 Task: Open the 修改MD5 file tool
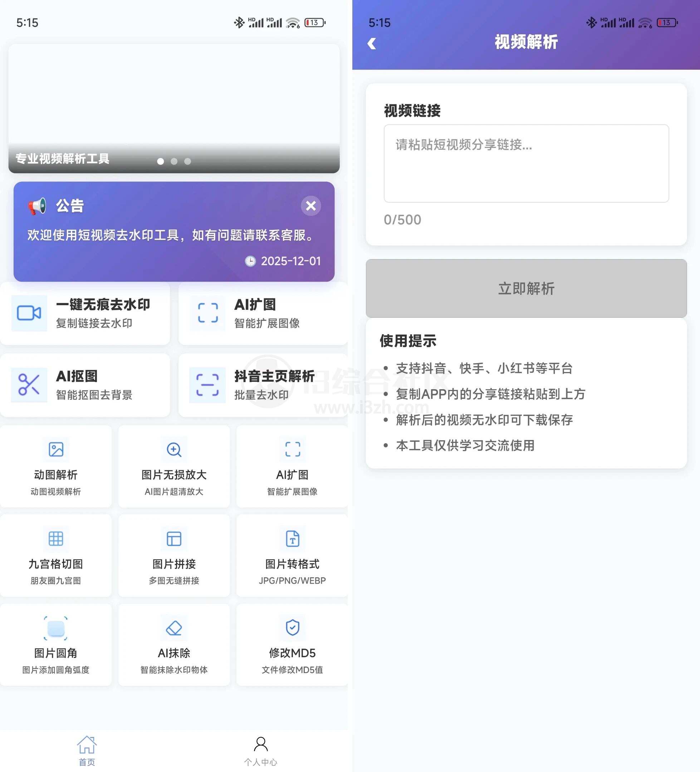tap(292, 645)
